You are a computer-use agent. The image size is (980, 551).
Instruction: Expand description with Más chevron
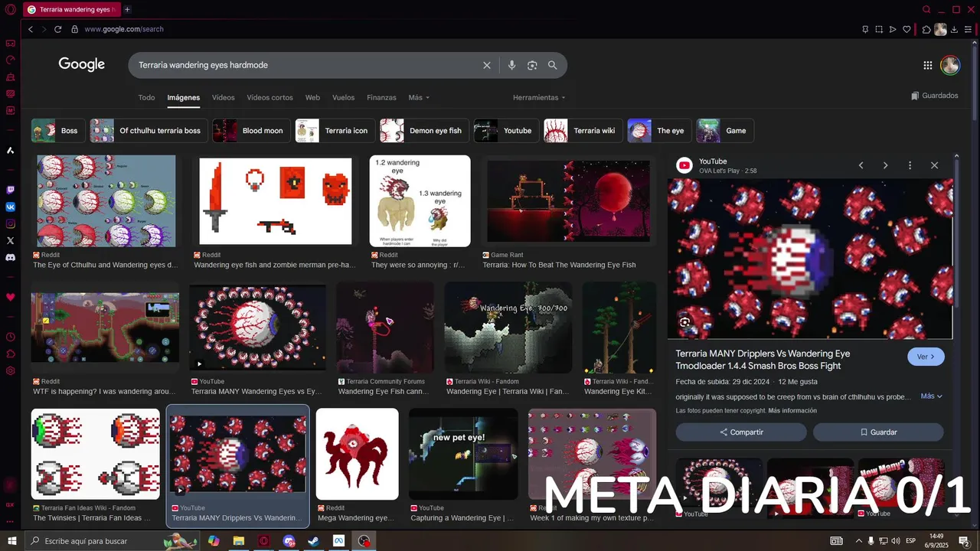931,396
